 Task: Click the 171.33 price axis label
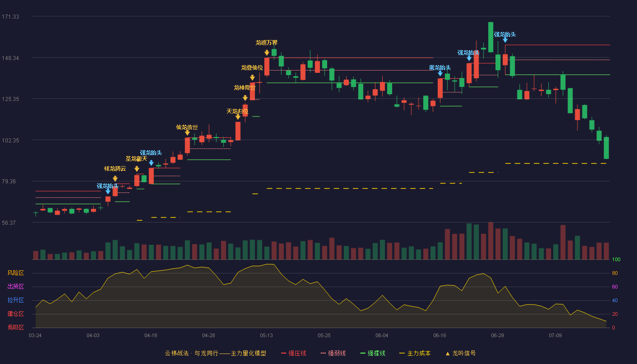pyautogui.click(x=10, y=17)
